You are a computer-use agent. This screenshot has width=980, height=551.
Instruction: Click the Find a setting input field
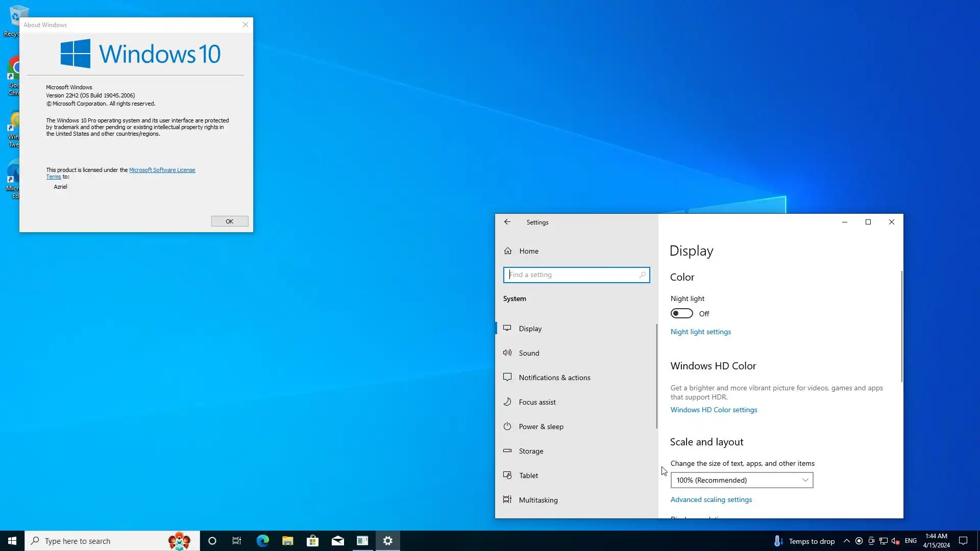coord(572,275)
